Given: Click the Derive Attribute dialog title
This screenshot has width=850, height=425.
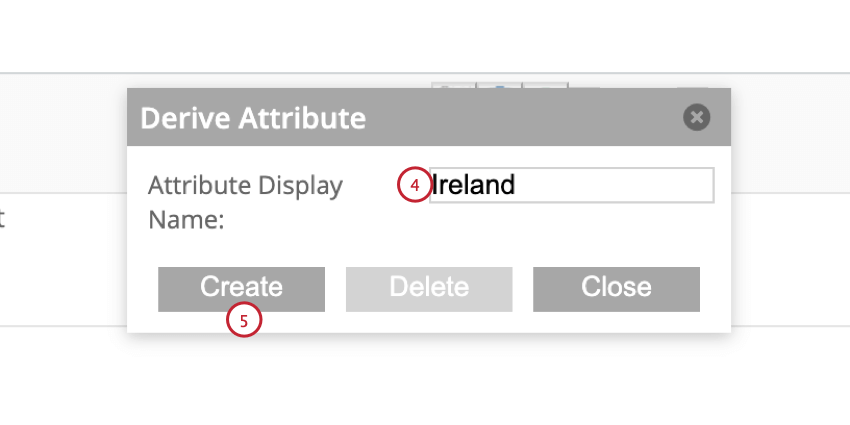Looking at the screenshot, I should tap(253, 118).
